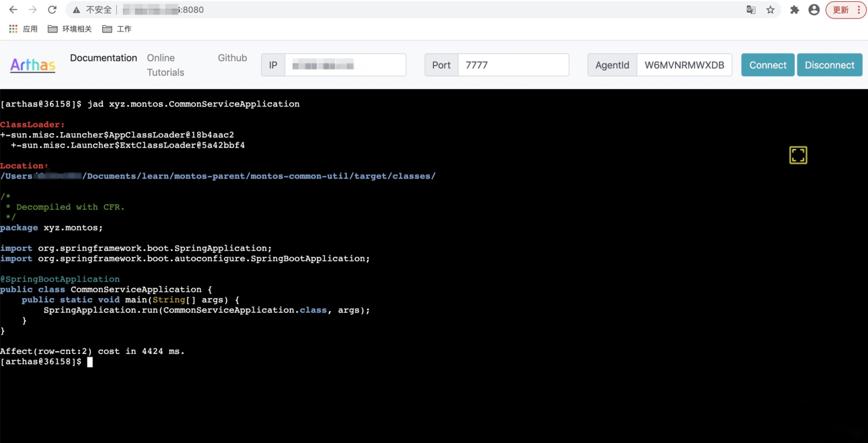
Task: Click the 'public static void main' line
Action: 131,300
